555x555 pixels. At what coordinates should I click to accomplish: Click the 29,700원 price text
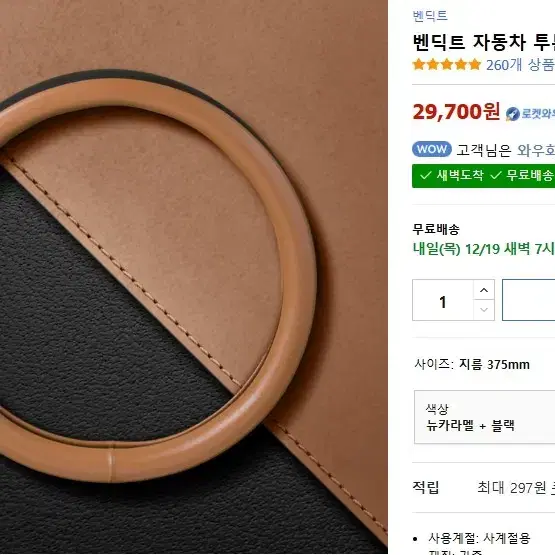pyautogui.click(x=456, y=112)
